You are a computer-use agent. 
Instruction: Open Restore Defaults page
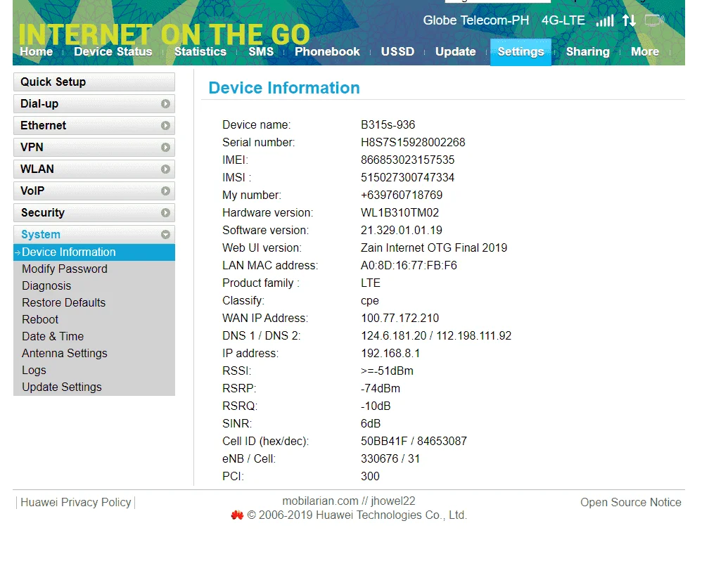(63, 302)
